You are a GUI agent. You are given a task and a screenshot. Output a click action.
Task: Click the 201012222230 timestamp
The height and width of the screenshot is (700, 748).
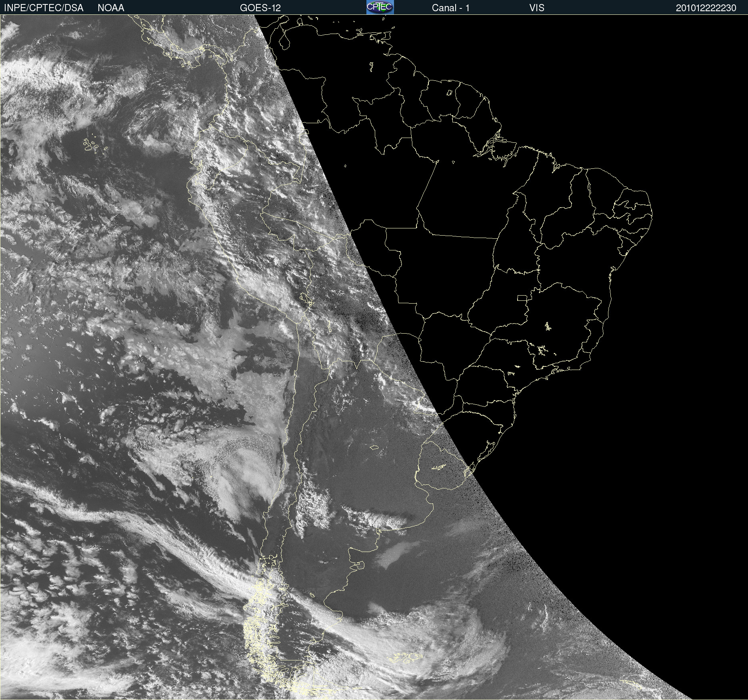706,8
